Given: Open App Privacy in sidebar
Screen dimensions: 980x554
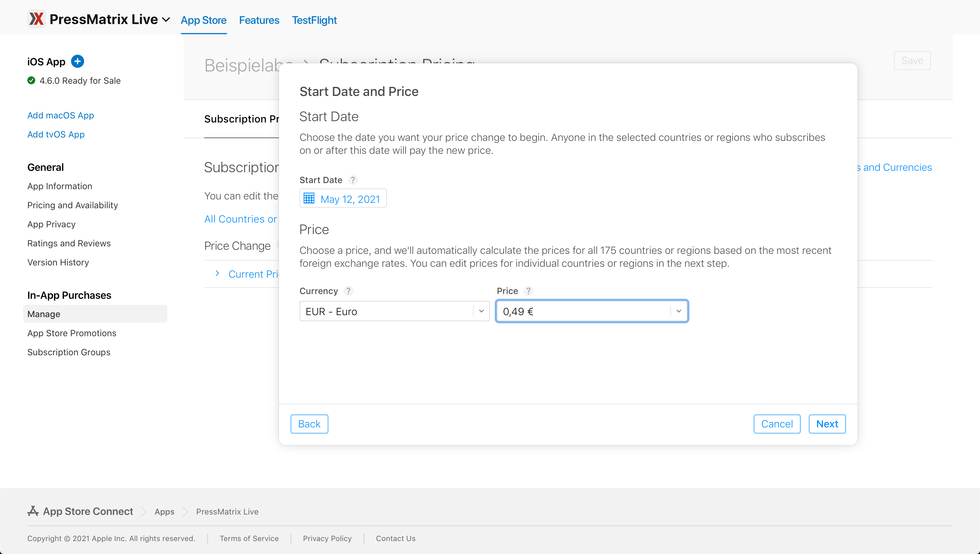Looking at the screenshot, I should (51, 224).
